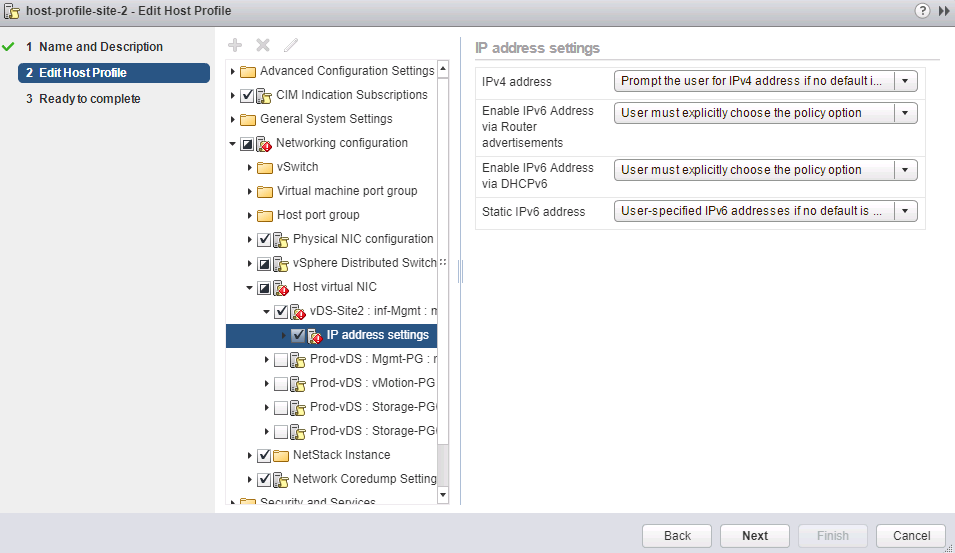This screenshot has height=553, width=955.
Task: Select the Ready to complete step
Action: coord(89,99)
